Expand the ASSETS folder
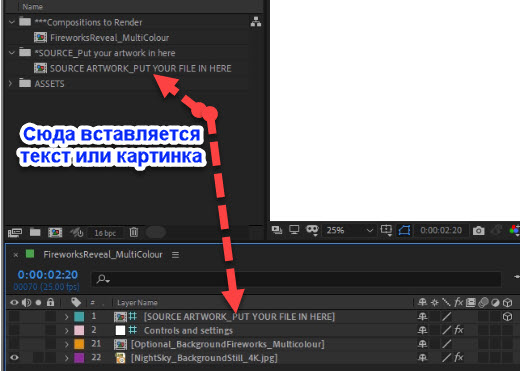520x371 pixels. [11, 83]
